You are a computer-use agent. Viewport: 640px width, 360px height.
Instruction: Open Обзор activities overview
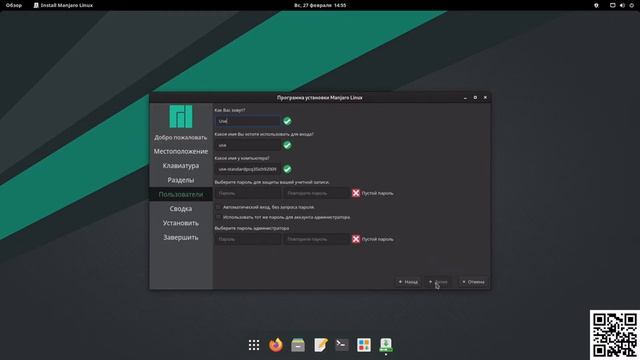click(x=14, y=5)
